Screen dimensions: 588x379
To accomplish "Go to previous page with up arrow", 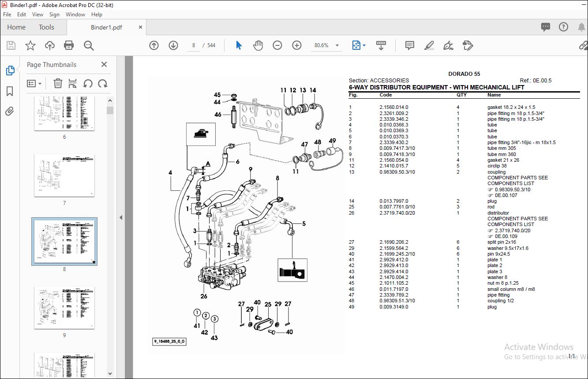I will 154,45.
